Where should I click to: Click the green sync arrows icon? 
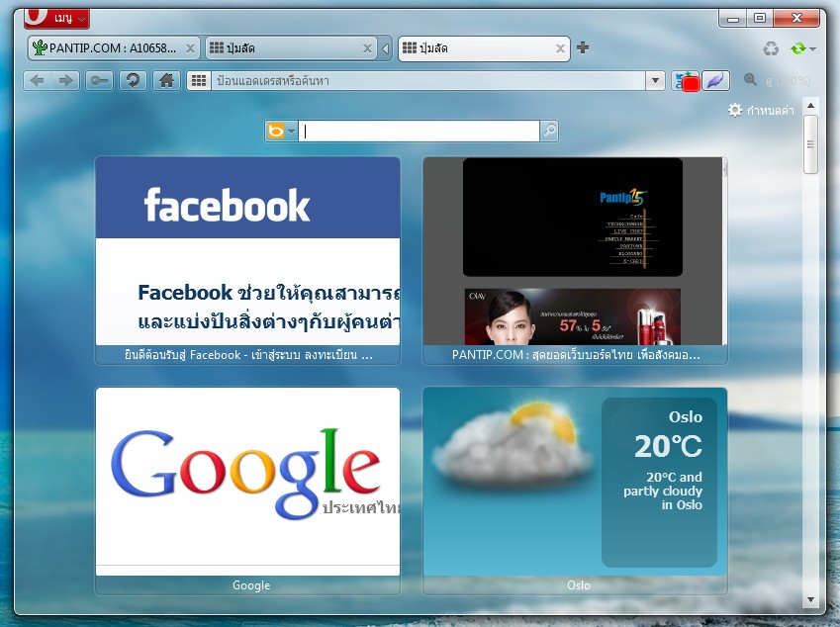tap(798, 48)
